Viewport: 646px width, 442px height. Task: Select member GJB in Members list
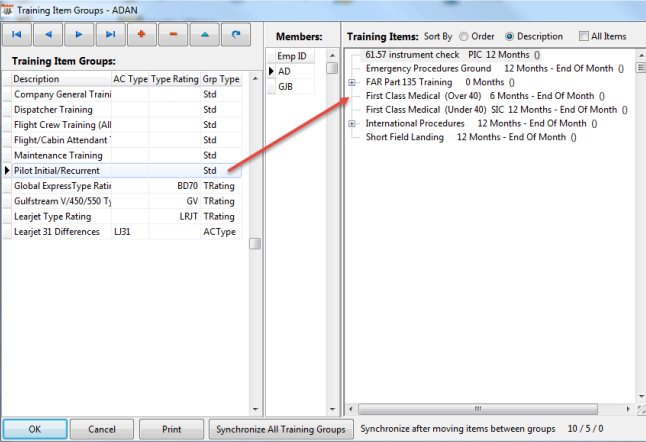295,87
